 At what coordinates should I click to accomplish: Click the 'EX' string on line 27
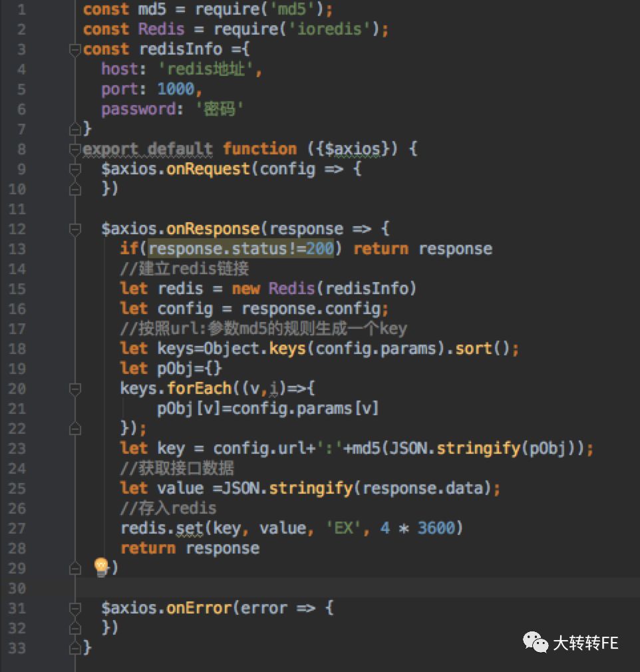tap(343, 528)
